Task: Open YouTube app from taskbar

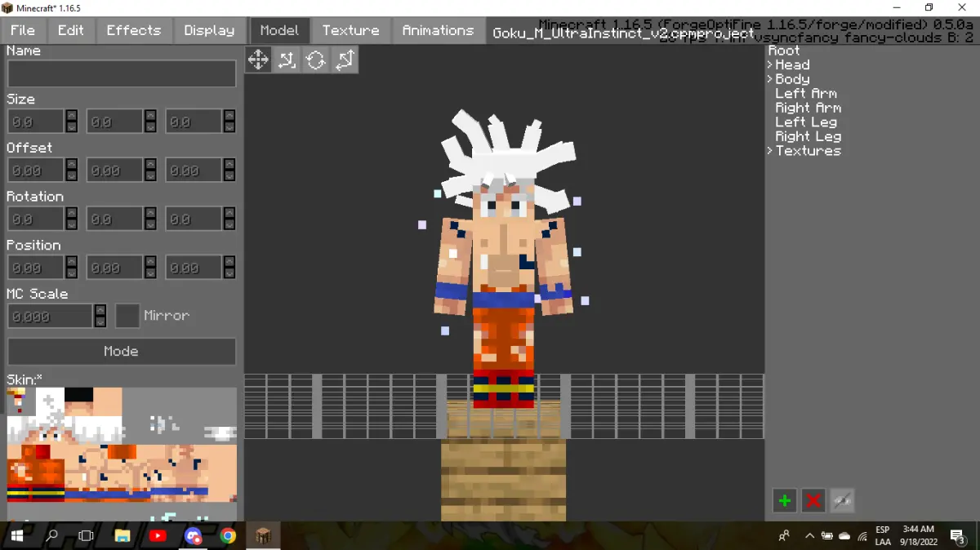Action: coord(158,536)
